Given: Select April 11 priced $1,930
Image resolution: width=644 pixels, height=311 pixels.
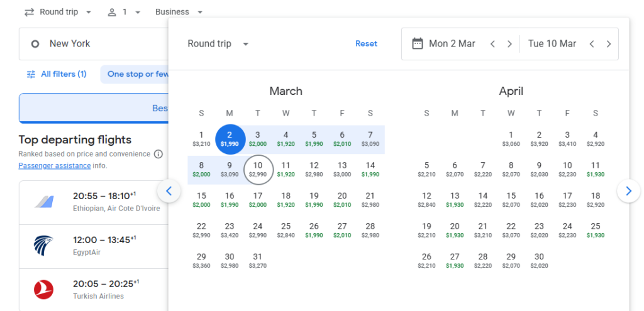Looking at the screenshot, I should click(x=595, y=170).
